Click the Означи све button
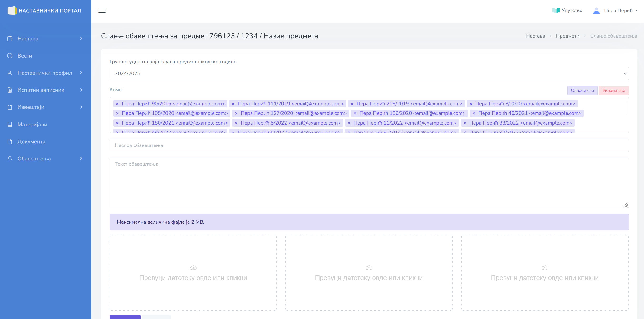The image size is (644, 319). pos(582,90)
